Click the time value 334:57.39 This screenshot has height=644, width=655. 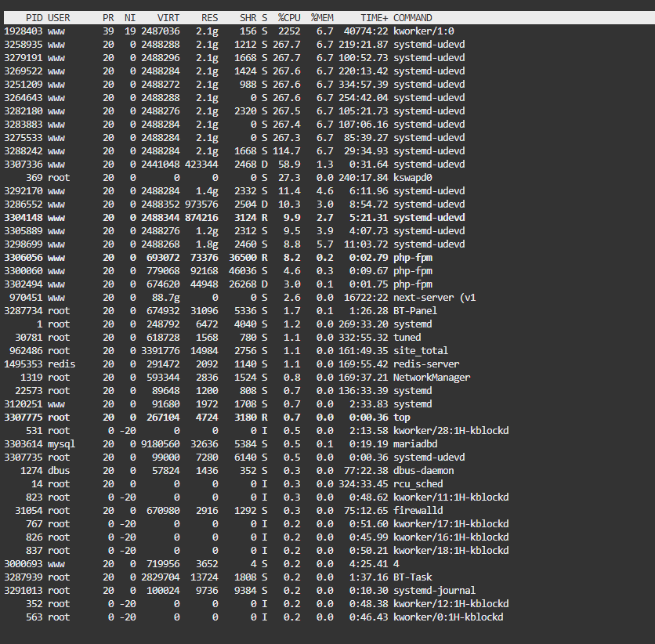[x=363, y=85]
